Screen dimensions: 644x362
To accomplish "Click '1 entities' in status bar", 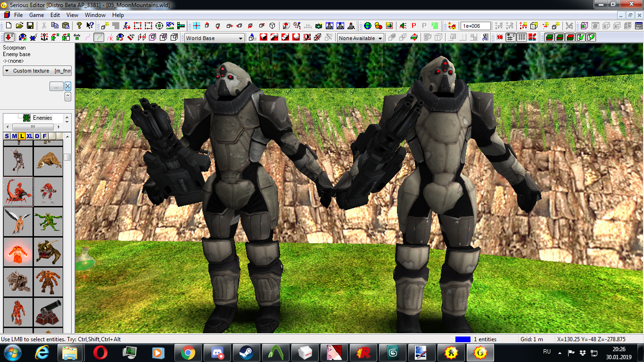I will click(485, 339).
